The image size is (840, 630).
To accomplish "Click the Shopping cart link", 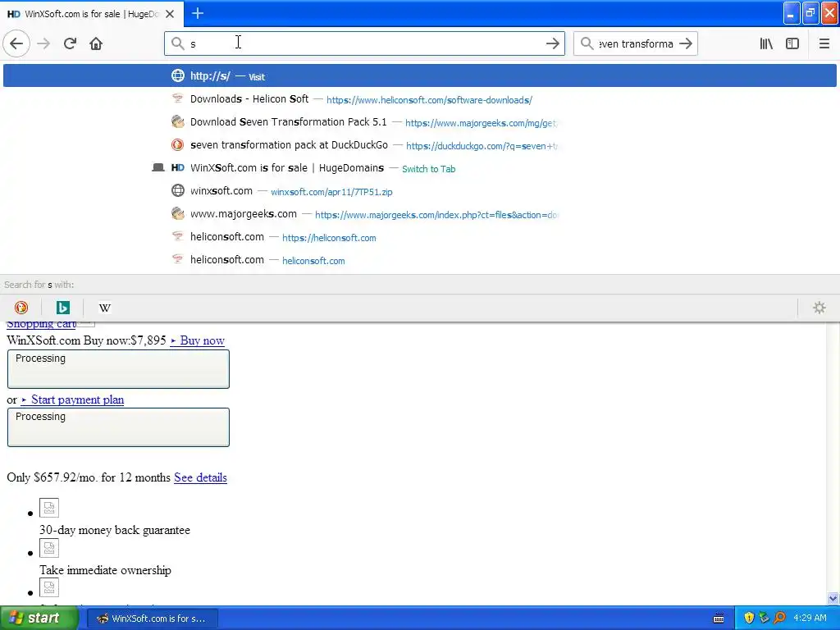I will tap(41, 324).
